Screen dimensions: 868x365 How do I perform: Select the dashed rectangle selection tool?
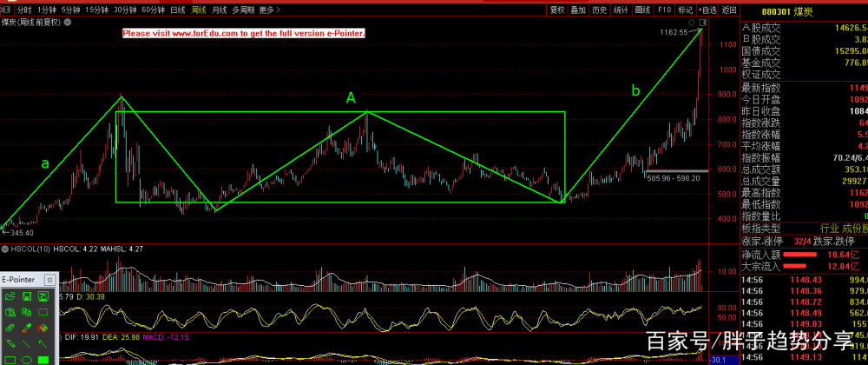(x=43, y=312)
